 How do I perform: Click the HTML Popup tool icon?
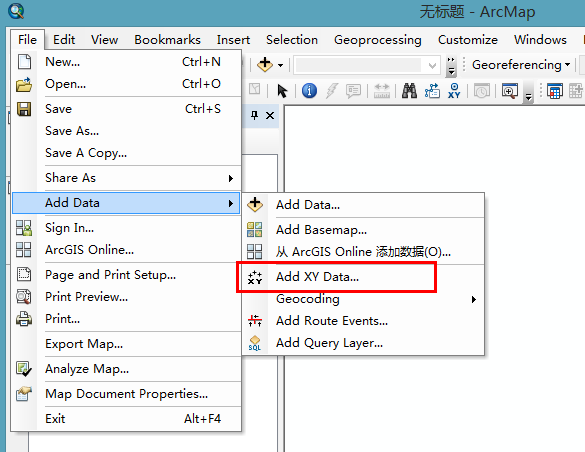point(353,91)
